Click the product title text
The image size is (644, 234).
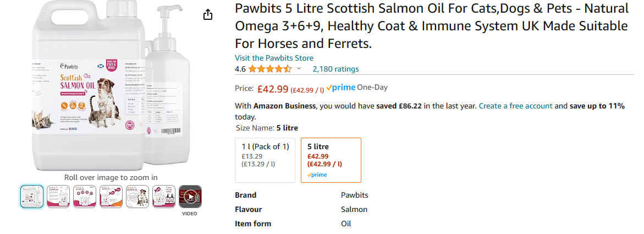click(431, 26)
